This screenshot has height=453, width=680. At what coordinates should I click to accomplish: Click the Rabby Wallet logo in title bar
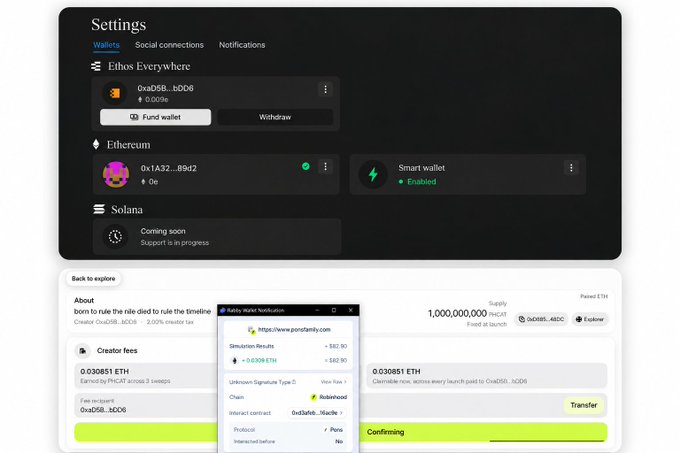pos(223,310)
